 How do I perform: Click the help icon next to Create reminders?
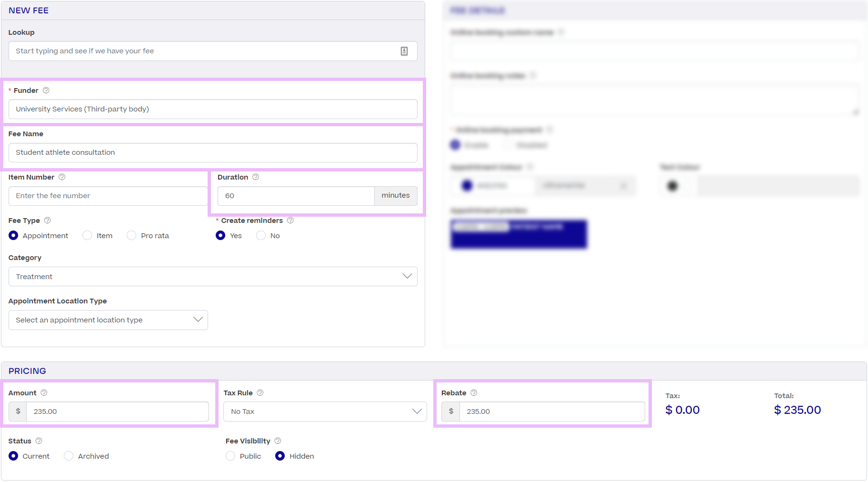point(290,221)
